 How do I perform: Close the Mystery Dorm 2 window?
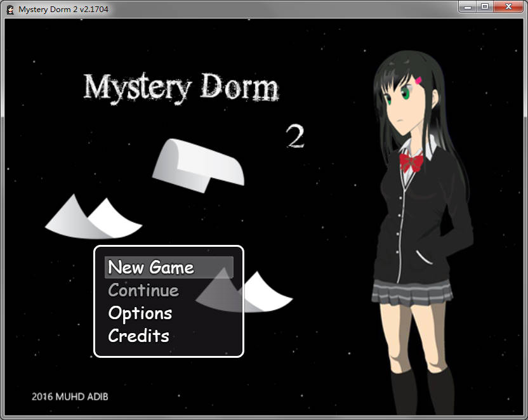click(x=508, y=7)
